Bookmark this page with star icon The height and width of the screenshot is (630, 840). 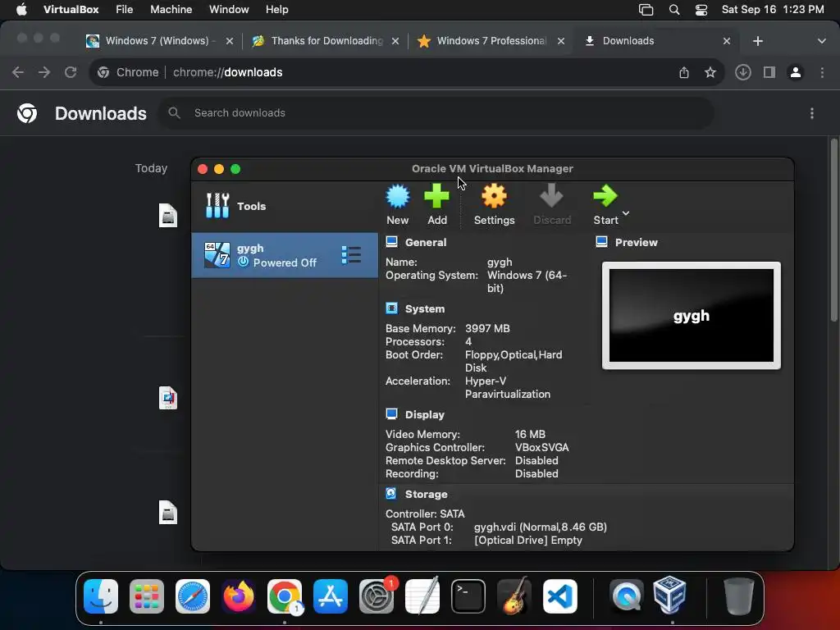pos(710,72)
